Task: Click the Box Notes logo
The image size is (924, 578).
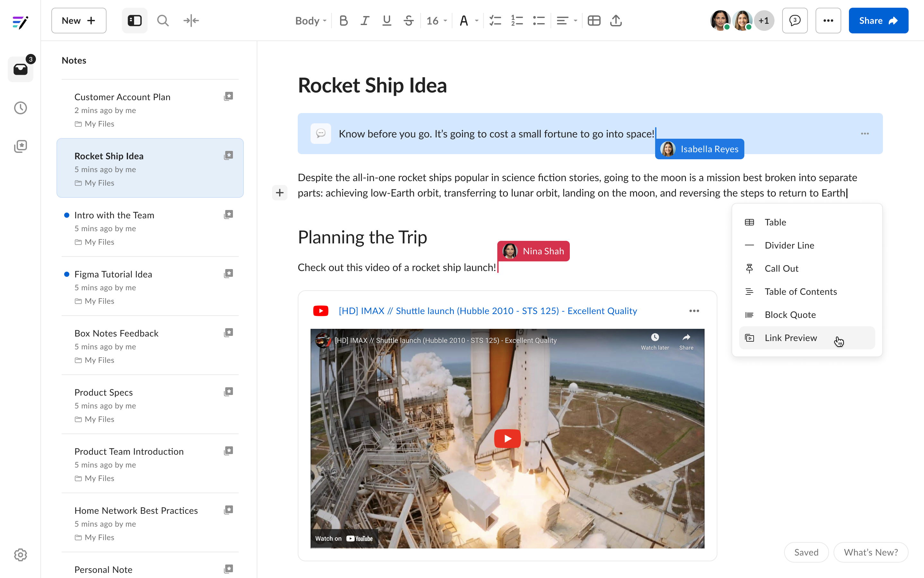Action: 20,22
